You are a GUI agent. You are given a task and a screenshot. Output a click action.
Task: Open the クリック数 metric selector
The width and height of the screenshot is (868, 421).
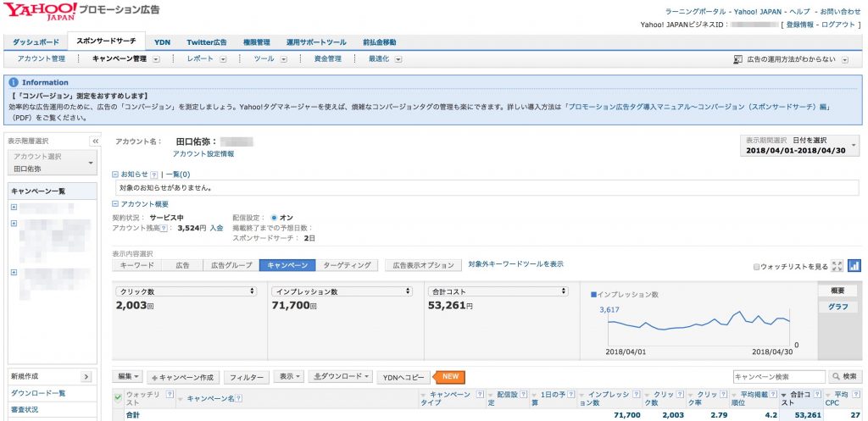(186, 291)
